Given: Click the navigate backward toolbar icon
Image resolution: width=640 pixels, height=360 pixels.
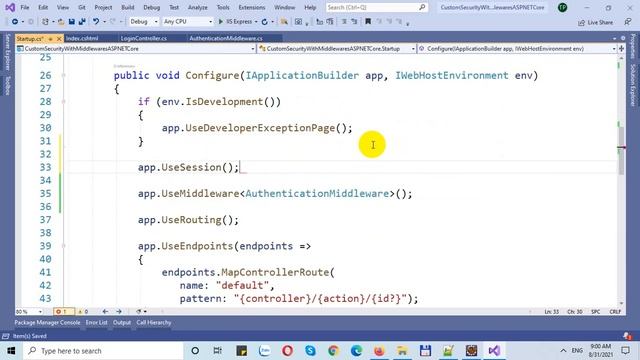Looking at the screenshot, I should point(15,22).
